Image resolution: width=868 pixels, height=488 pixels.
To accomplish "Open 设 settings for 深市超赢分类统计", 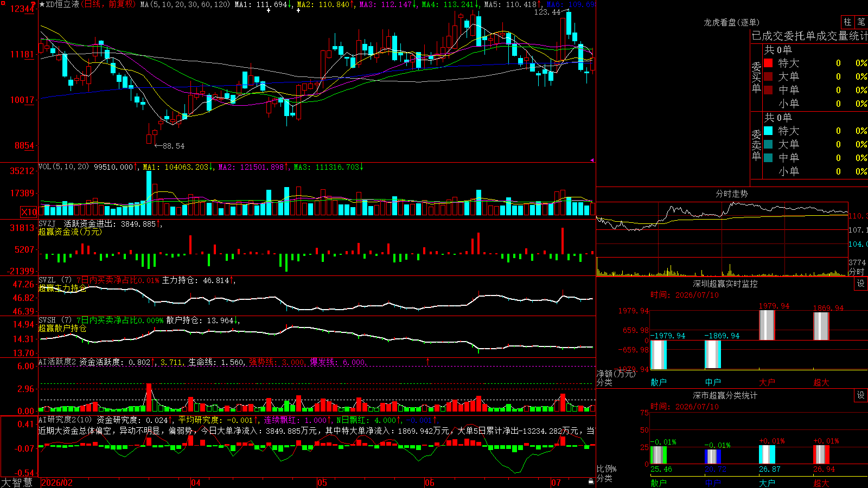I will [861, 395].
